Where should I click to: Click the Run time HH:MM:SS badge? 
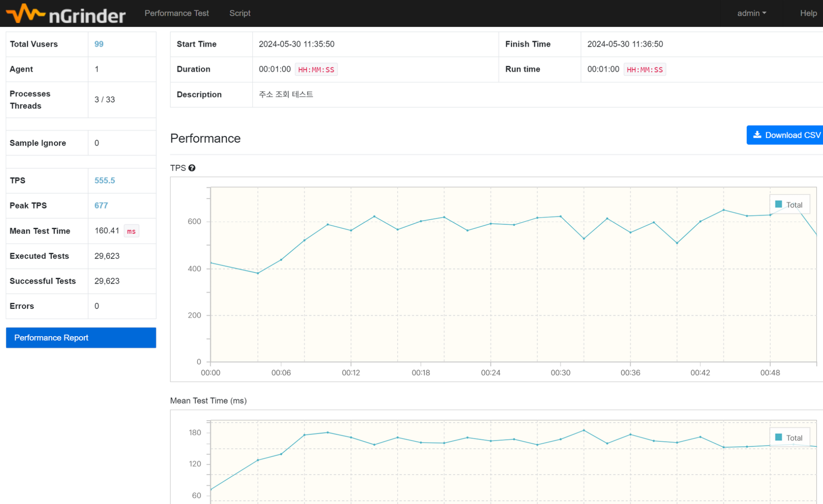click(x=644, y=69)
